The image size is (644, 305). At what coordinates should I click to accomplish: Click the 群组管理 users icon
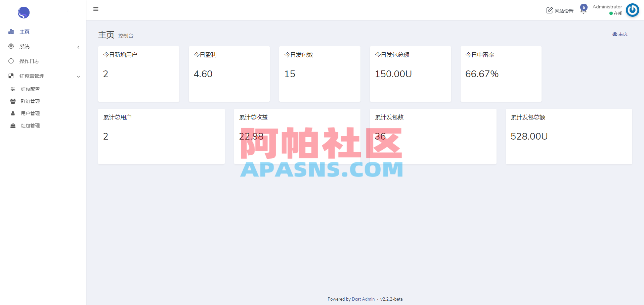click(13, 101)
